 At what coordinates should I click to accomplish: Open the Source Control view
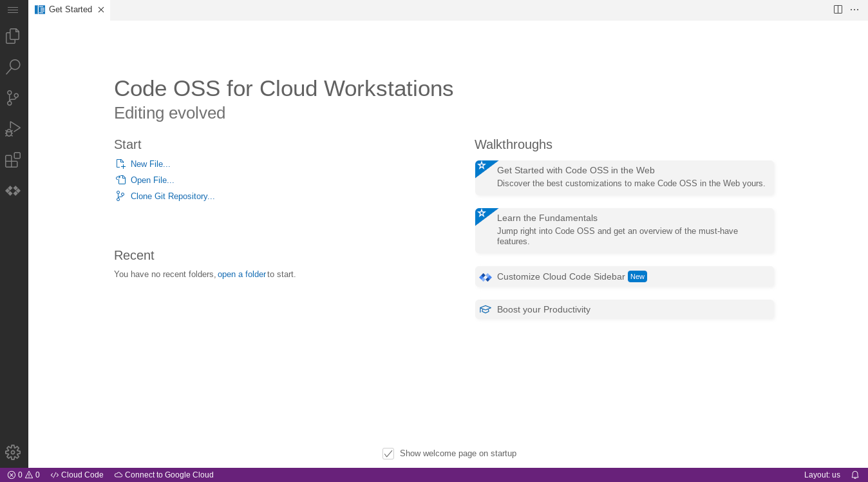click(13, 98)
